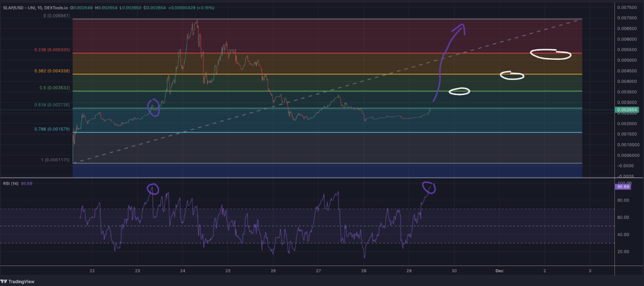Click the 80.00 RSI axis label
644x286 pixels.
point(623,200)
